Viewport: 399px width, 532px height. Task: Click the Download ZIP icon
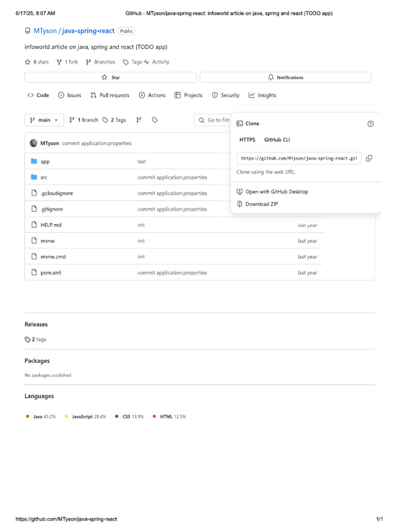click(x=240, y=204)
